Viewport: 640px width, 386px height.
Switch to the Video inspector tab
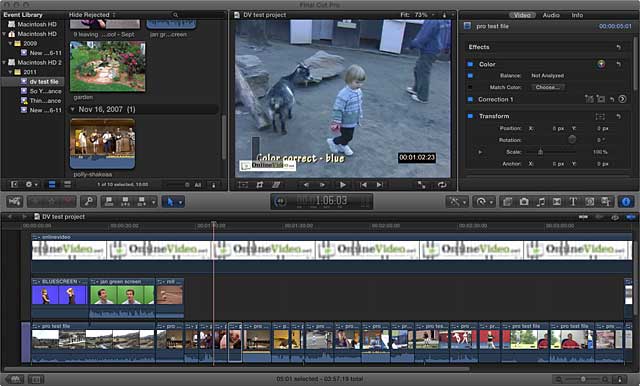tap(522, 15)
